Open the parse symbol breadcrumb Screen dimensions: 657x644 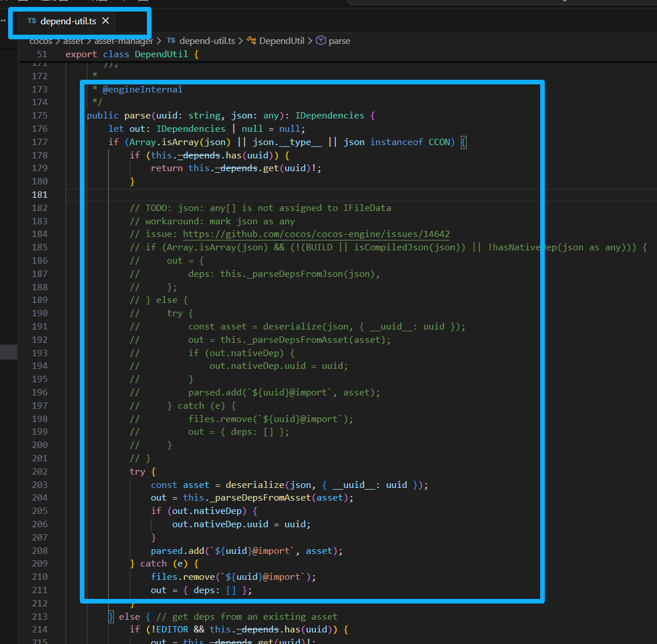point(339,40)
